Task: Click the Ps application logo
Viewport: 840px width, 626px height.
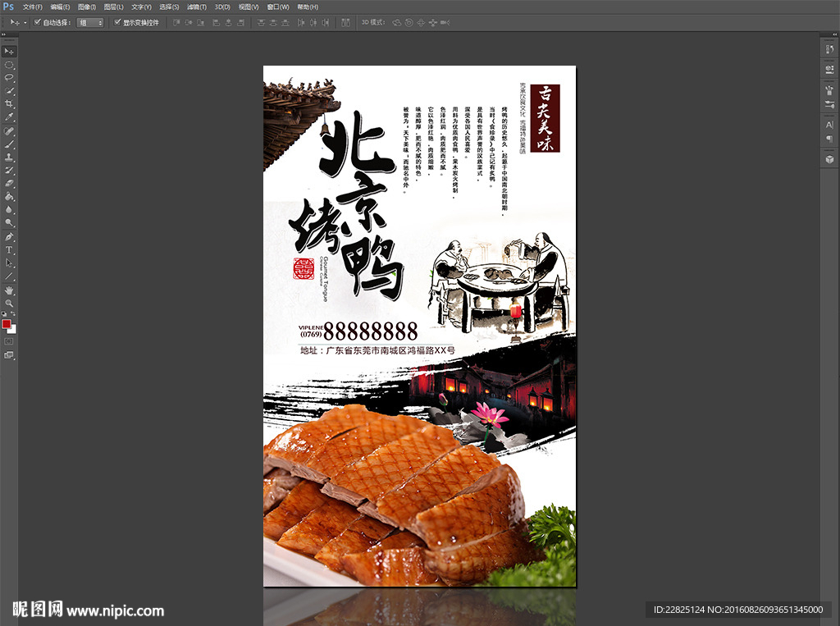Action: (x=8, y=7)
